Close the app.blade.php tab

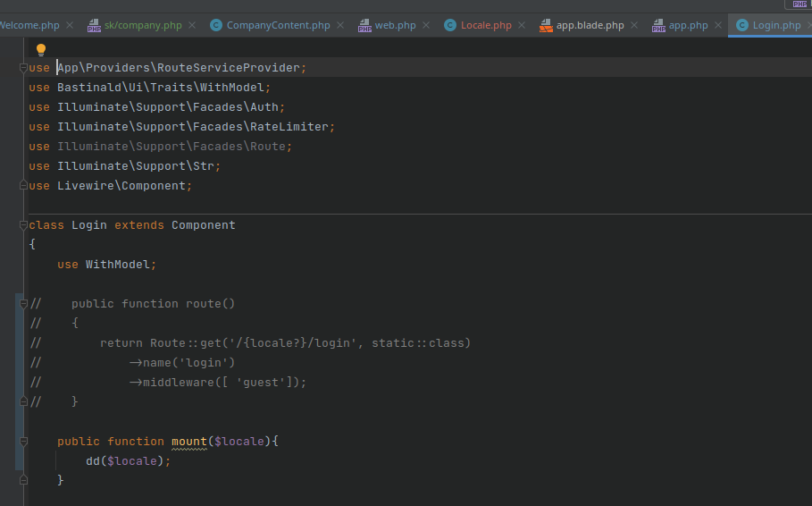click(x=634, y=25)
